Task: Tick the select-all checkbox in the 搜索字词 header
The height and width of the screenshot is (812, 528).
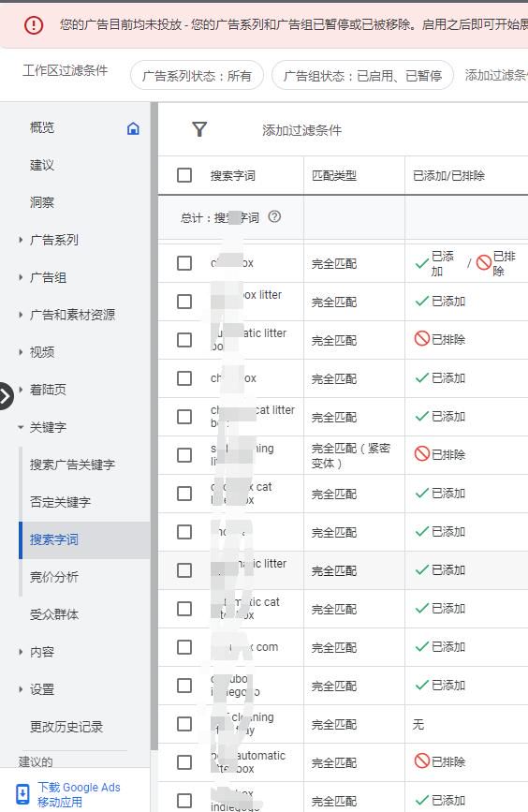Action: pyautogui.click(x=184, y=175)
